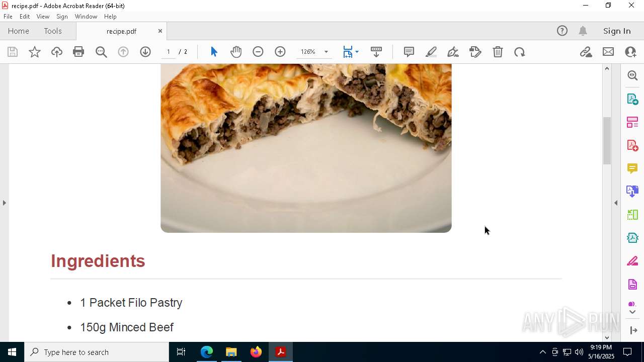The image size is (644, 362).
Task: Open the zoom level dropdown
Action: pos(326,52)
